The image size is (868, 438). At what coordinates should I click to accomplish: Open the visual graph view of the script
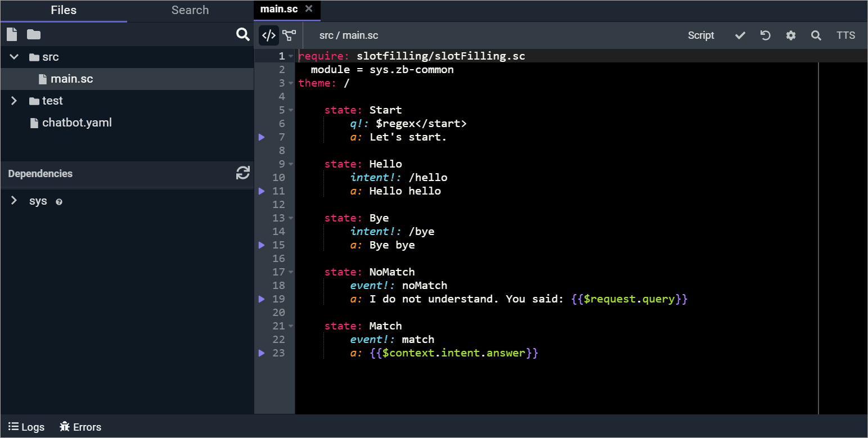289,35
